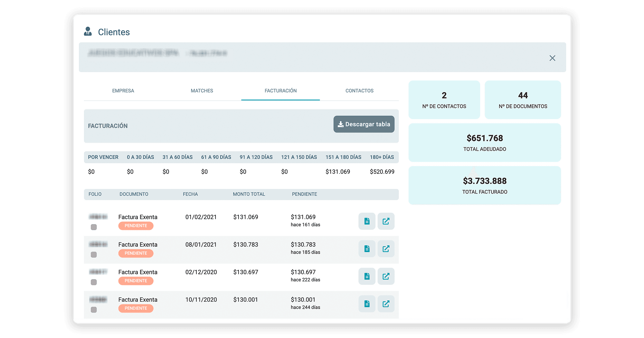Screen dimensions: 644x338
Task: Click the $131.069 aging amount under 151 a 180 días
Action: coord(337,172)
